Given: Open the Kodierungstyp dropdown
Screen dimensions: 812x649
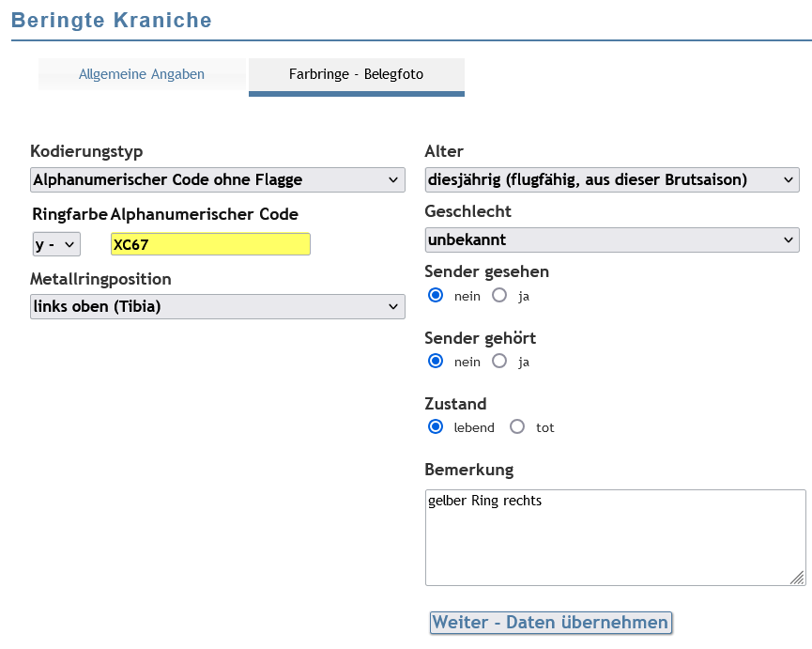Looking at the screenshot, I should pos(218,179).
